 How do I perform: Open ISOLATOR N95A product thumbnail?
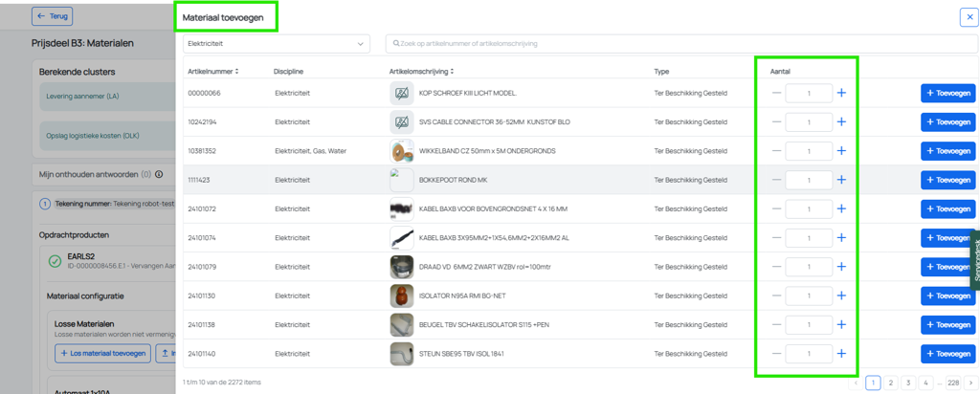tap(401, 295)
